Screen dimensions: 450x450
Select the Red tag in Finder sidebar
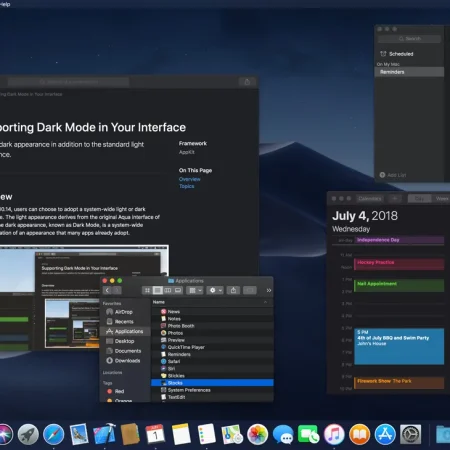click(x=119, y=391)
